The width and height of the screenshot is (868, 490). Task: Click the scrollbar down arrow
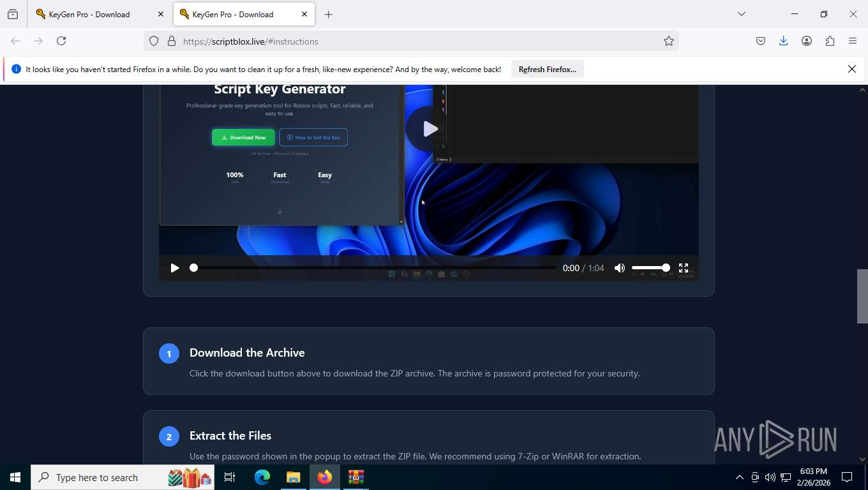[x=862, y=459]
